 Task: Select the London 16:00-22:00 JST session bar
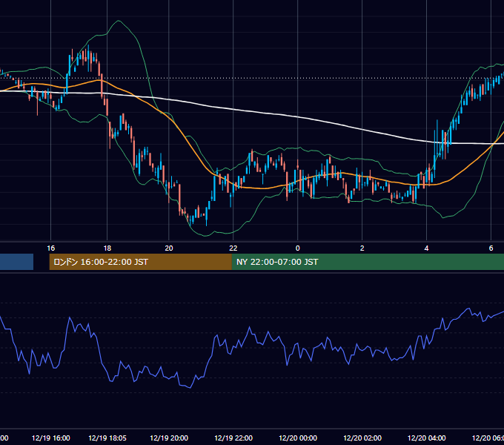(141, 262)
